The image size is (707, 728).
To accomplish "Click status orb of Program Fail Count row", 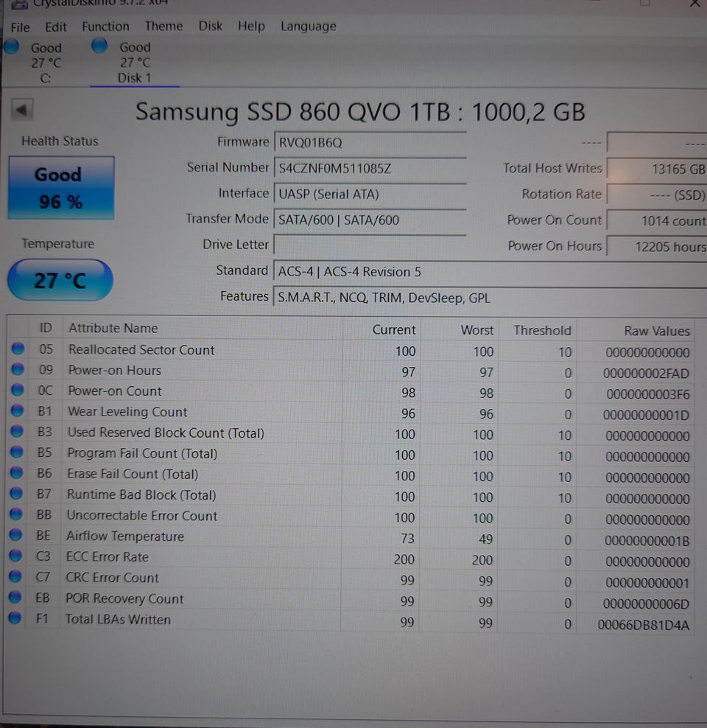I will coord(17,451).
